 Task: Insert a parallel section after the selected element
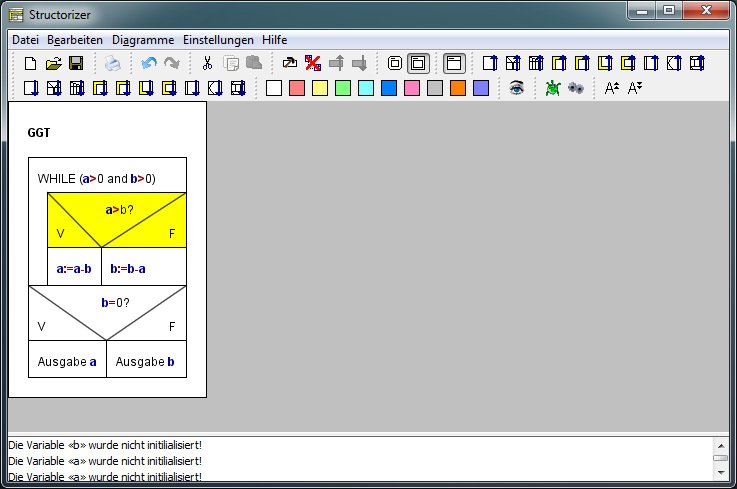[238, 88]
